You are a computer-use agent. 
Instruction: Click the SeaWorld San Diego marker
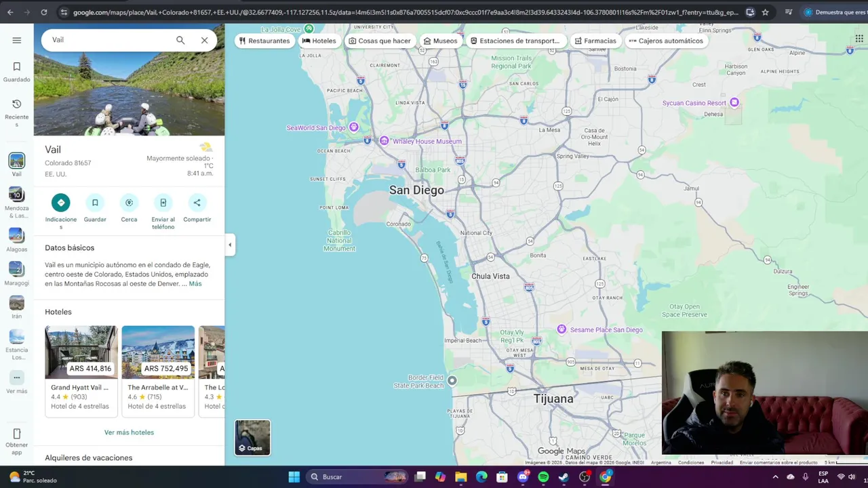[353, 127]
